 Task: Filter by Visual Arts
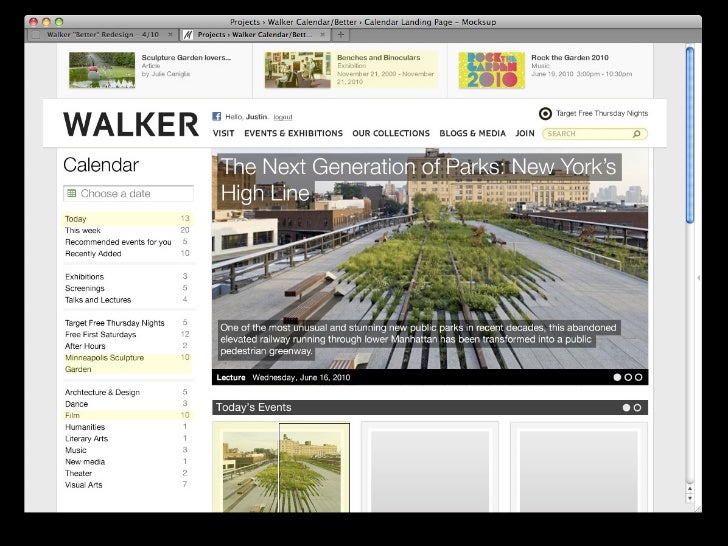click(x=127, y=485)
